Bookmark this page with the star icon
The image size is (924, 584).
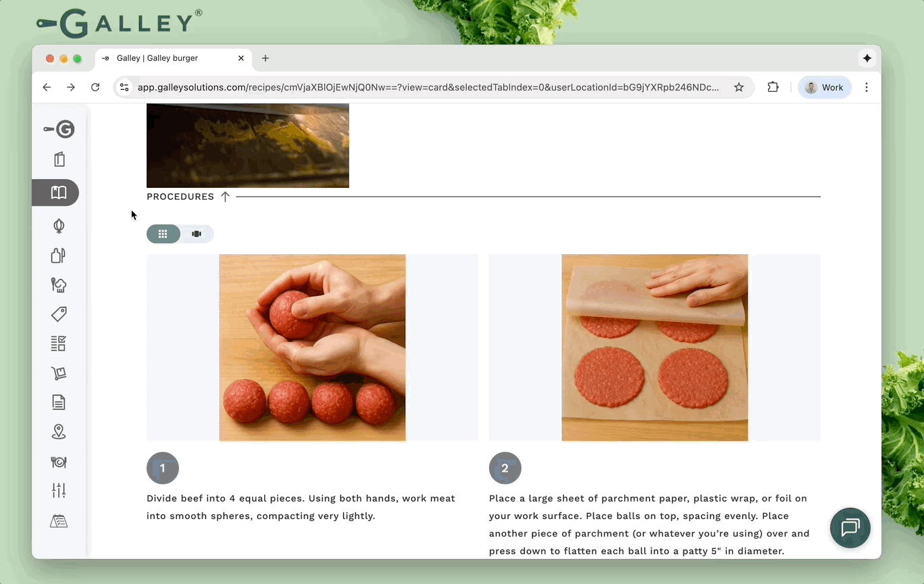[739, 87]
